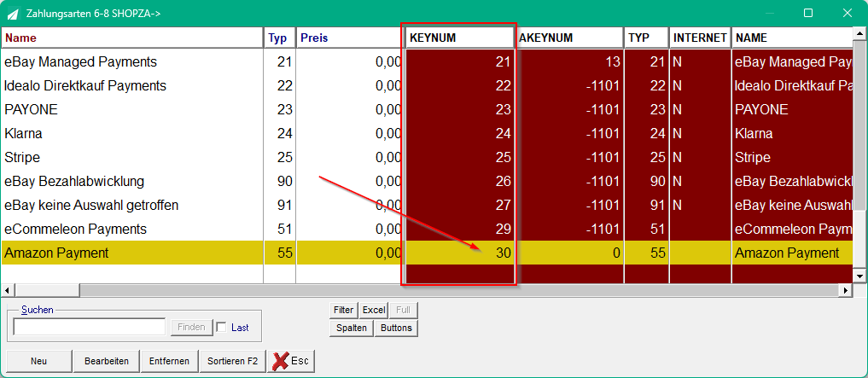Click the horizontal scrollbar thumb
This screenshot has height=378, width=868.
click(x=46, y=290)
